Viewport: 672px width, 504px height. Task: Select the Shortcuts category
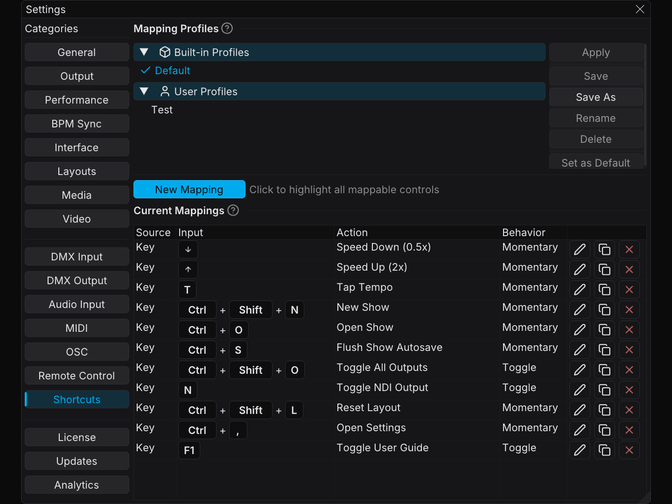click(x=77, y=399)
